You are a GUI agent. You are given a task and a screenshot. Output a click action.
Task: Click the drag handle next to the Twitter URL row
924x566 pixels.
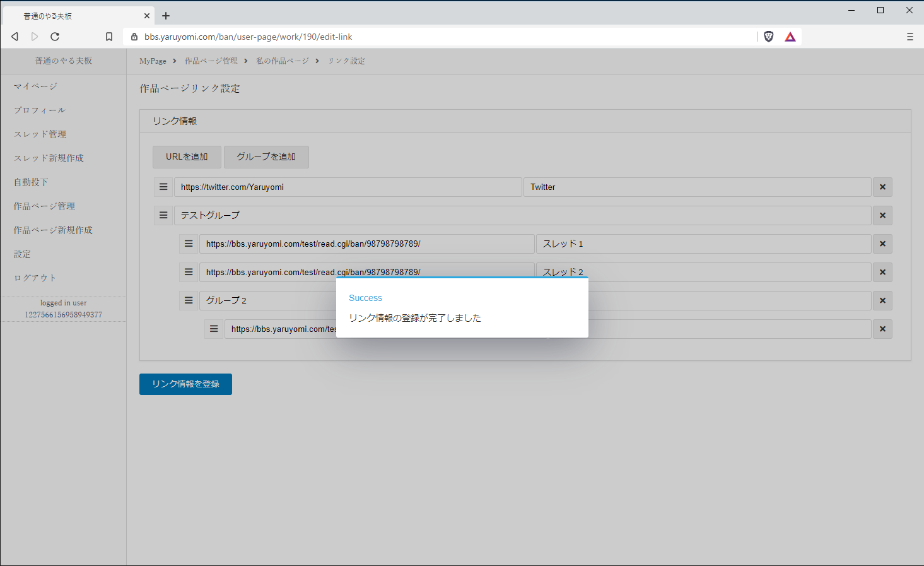click(x=163, y=187)
